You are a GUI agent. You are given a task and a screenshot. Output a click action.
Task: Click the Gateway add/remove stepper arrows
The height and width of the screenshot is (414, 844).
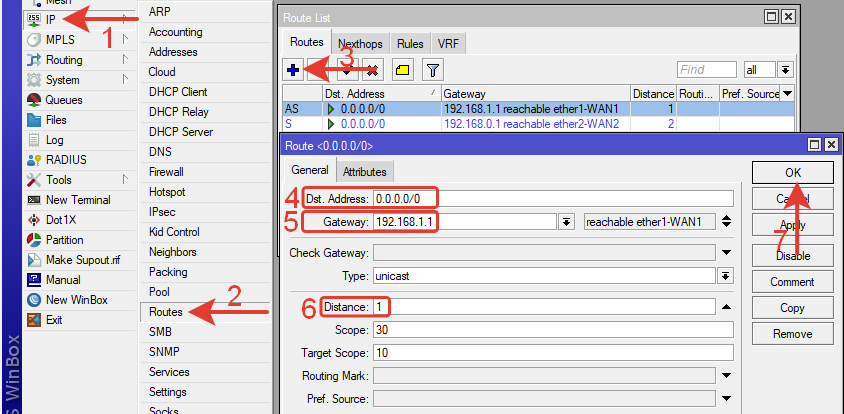click(x=726, y=221)
